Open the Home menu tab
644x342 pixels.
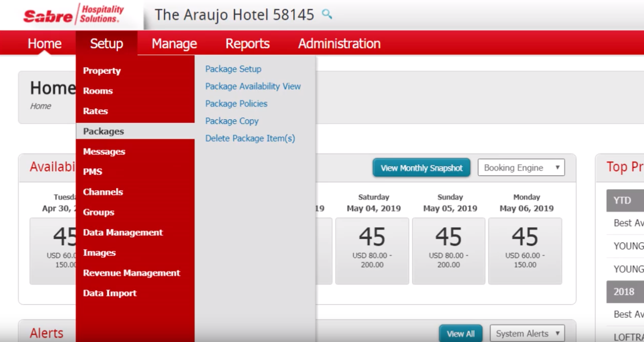45,44
